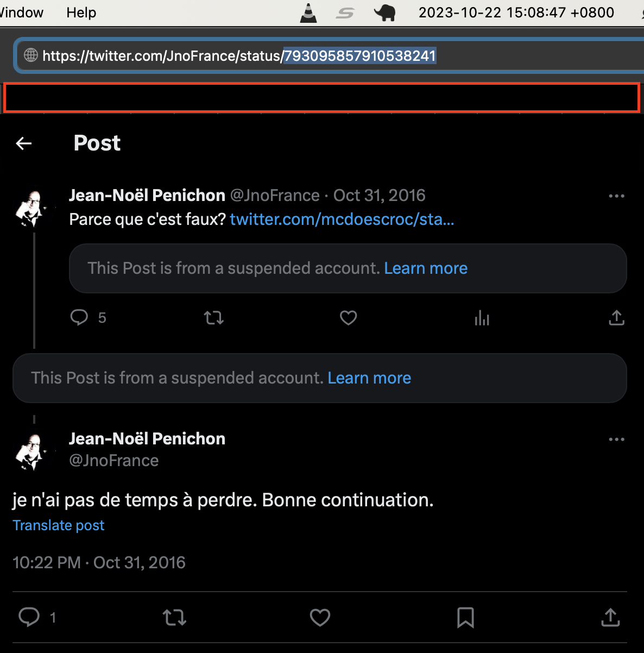The image size is (644, 653).
Task: Click the globe icon in the address bar
Action: point(31,55)
